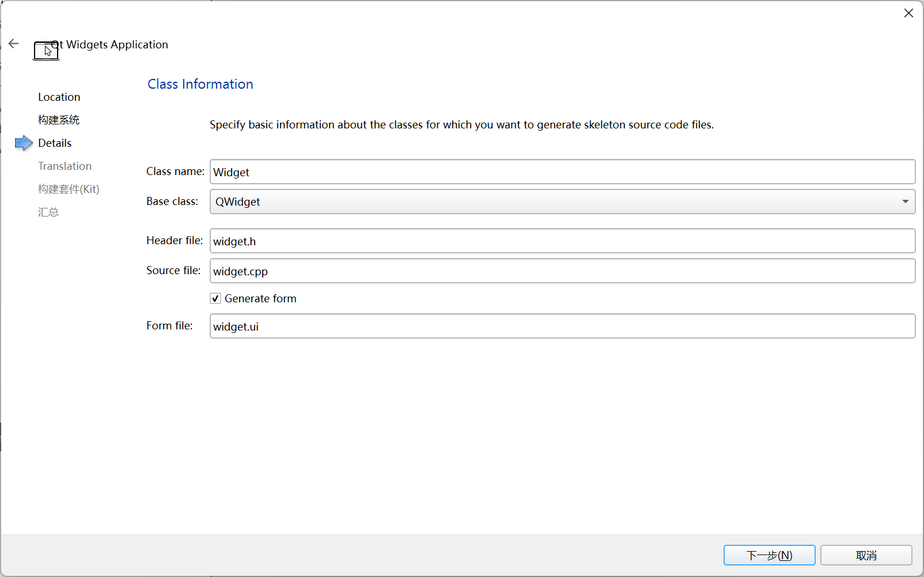The height and width of the screenshot is (577, 924).
Task: Select the 构建套件(Kit) wizard step
Action: click(69, 189)
